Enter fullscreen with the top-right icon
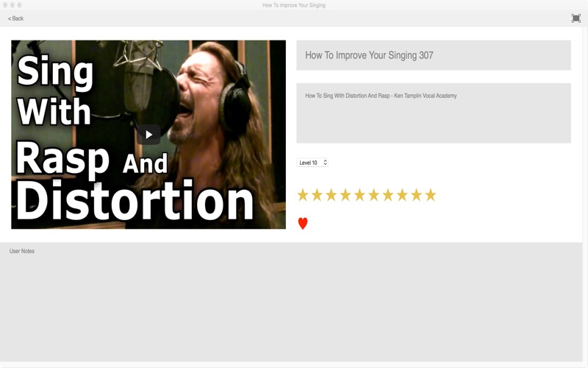 point(576,18)
